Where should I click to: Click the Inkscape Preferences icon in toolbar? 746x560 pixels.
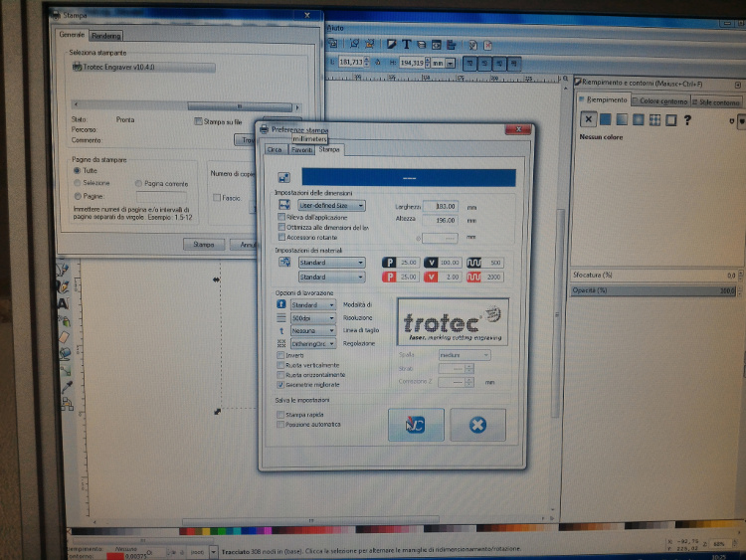coord(472,45)
